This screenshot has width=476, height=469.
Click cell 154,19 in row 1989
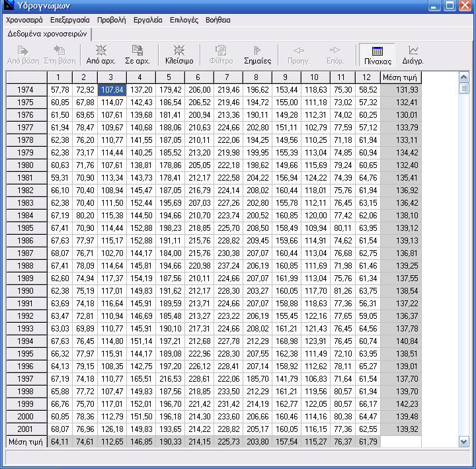141,278
